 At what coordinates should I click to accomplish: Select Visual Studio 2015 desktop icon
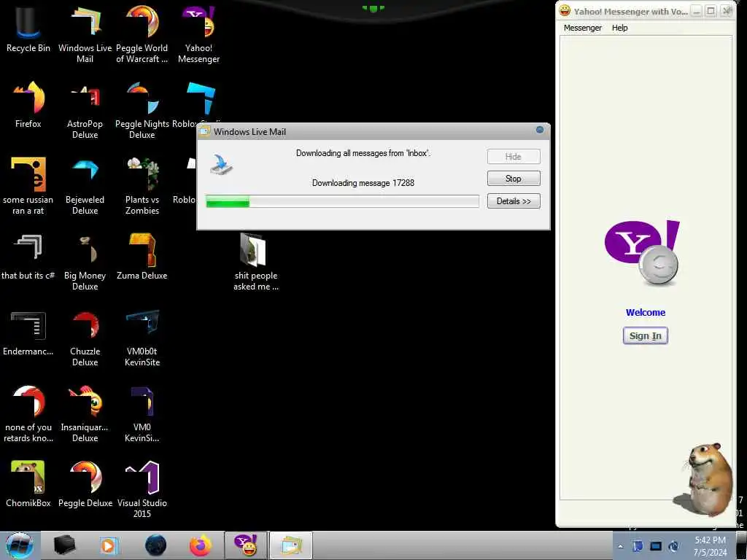[x=142, y=489]
